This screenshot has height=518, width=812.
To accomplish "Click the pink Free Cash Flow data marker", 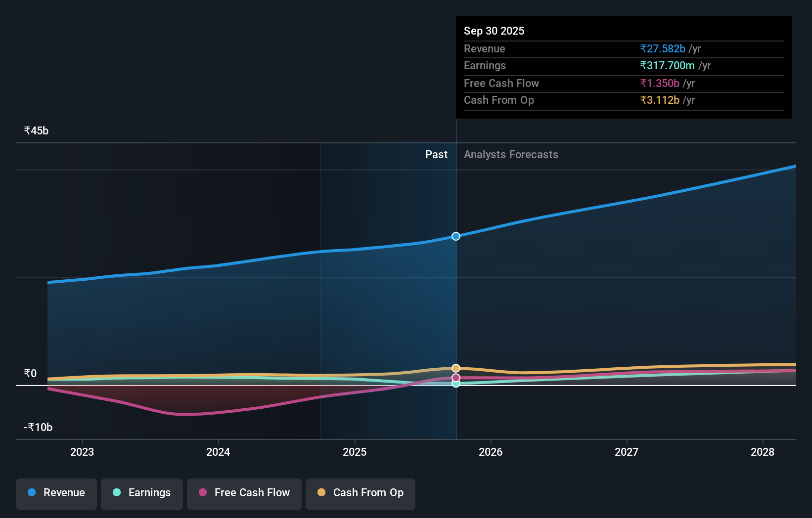I will 455,377.
